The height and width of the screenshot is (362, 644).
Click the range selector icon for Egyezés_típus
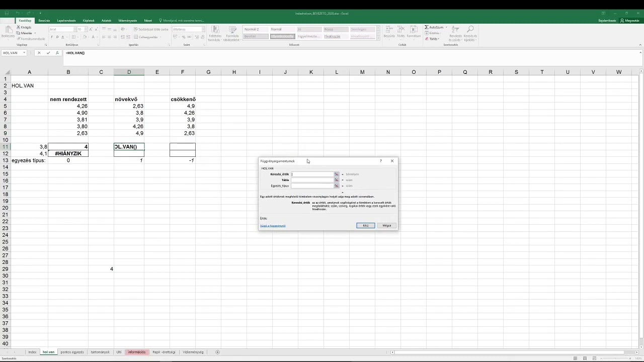coord(337,186)
